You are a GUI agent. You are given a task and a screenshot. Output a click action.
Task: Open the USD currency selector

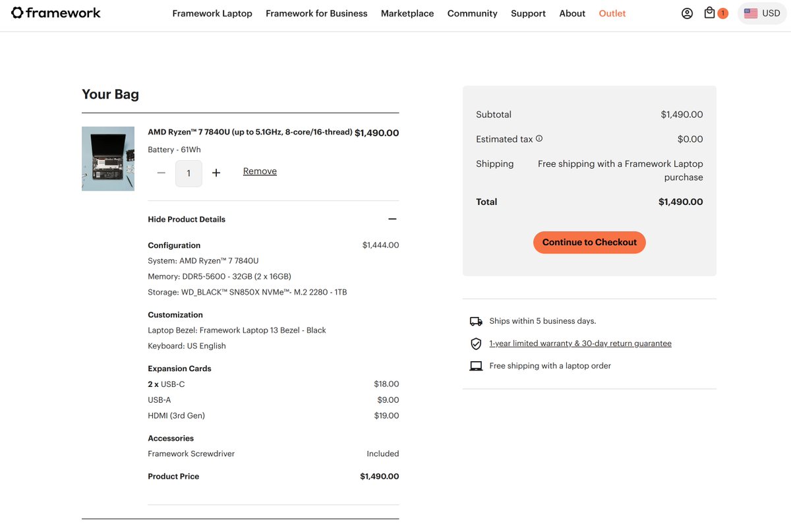pos(762,13)
